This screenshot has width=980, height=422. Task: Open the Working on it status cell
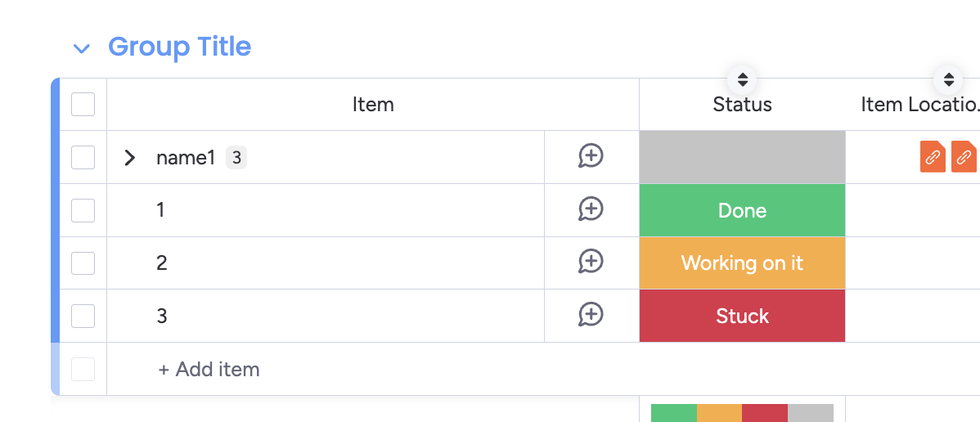742,263
